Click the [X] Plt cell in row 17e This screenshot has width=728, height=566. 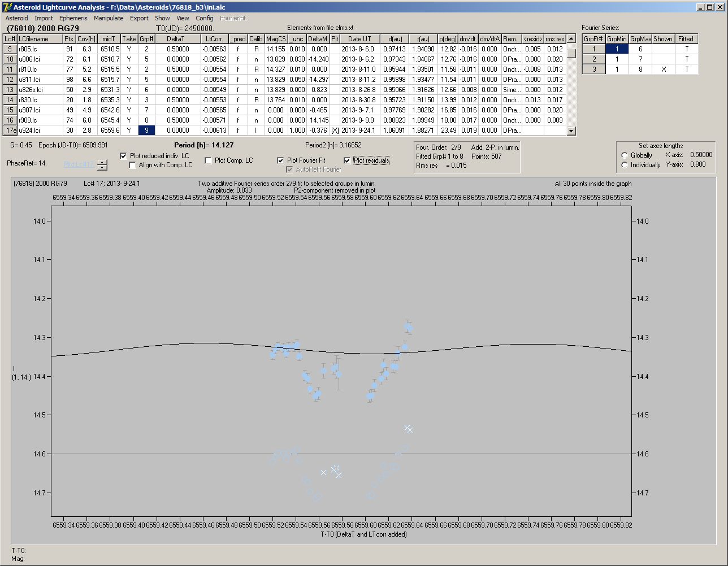(x=335, y=130)
